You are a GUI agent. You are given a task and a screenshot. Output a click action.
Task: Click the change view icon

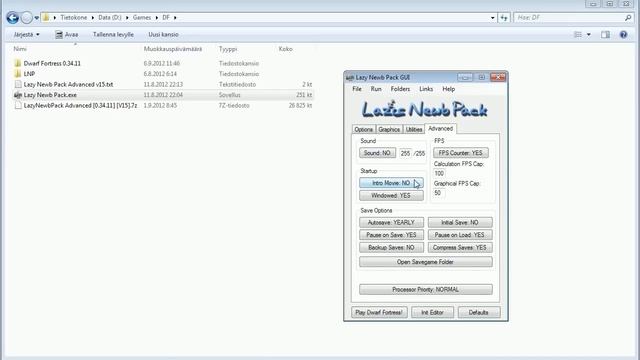[x=578, y=35]
